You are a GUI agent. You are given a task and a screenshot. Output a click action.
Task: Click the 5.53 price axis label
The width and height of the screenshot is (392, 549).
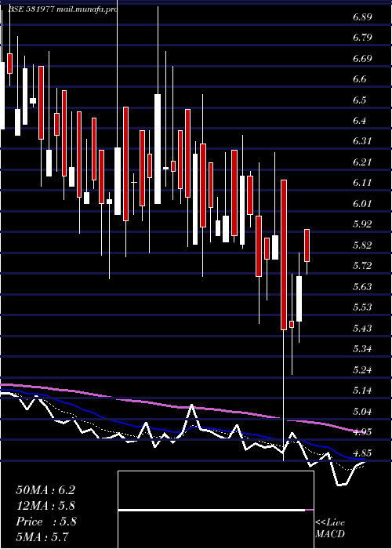362,307
